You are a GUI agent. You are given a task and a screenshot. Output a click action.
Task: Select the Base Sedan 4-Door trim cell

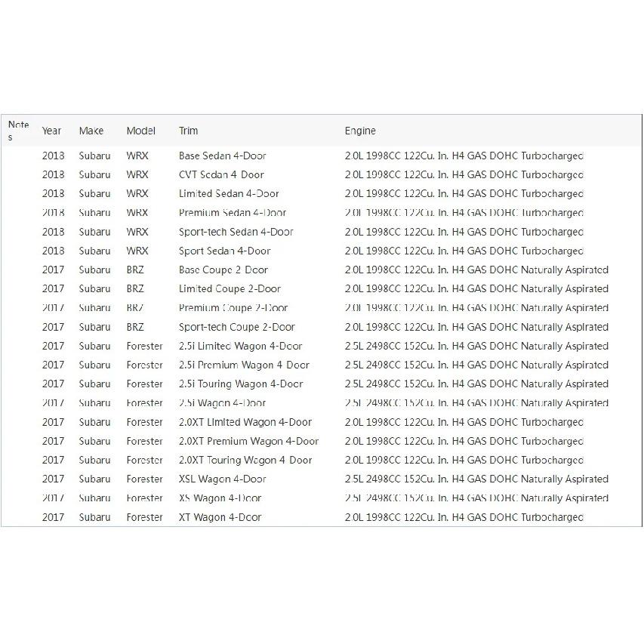click(x=222, y=156)
